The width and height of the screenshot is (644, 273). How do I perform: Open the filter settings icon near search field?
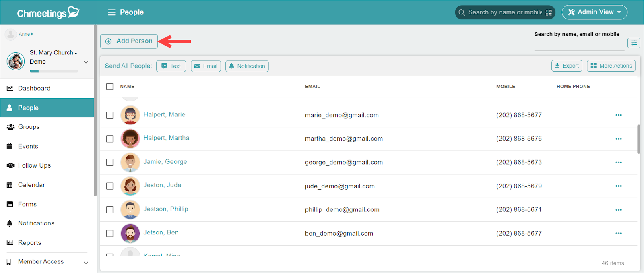[634, 43]
